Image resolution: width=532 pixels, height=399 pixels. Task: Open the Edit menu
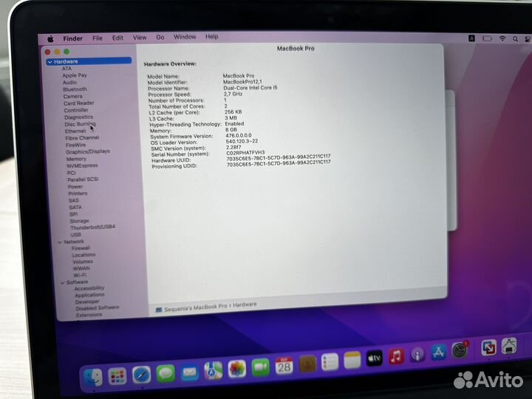point(117,38)
